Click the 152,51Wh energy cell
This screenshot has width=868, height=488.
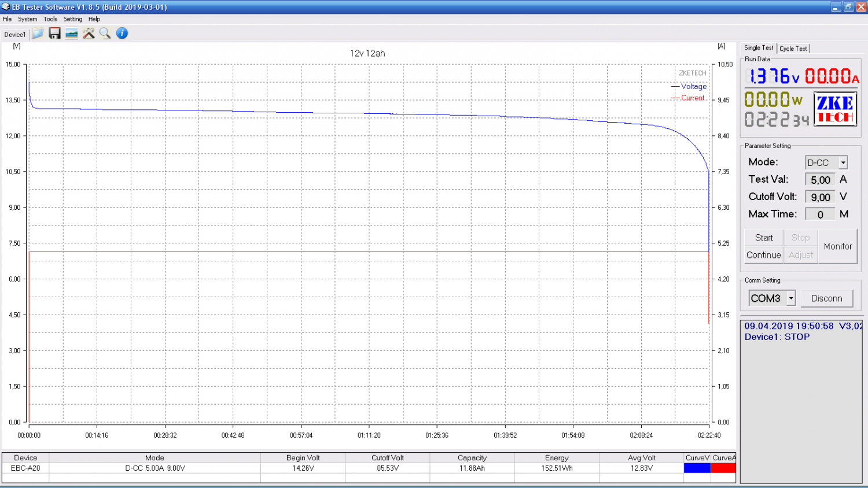pyautogui.click(x=557, y=468)
